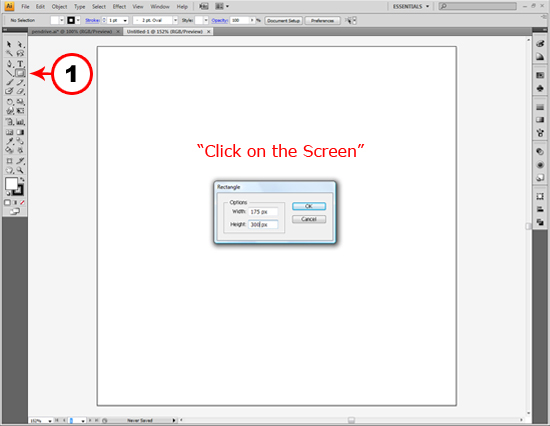Choose the Zoom magnifier tool
The height and width of the screenshot is (426, 550).
pos(20,170)
